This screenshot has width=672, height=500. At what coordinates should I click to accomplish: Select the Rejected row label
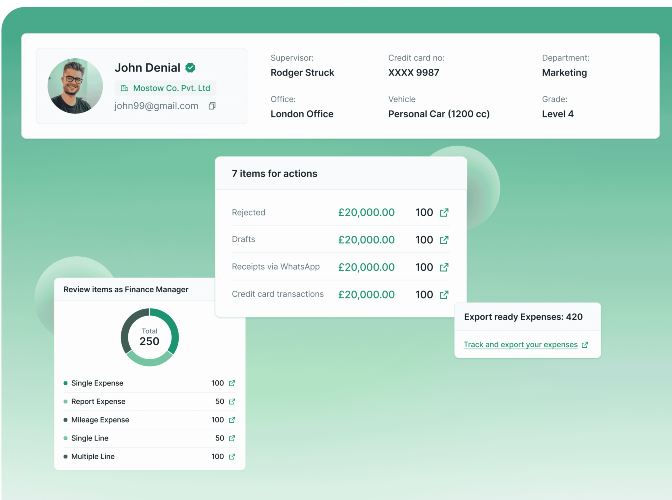[x=249, y=213]
